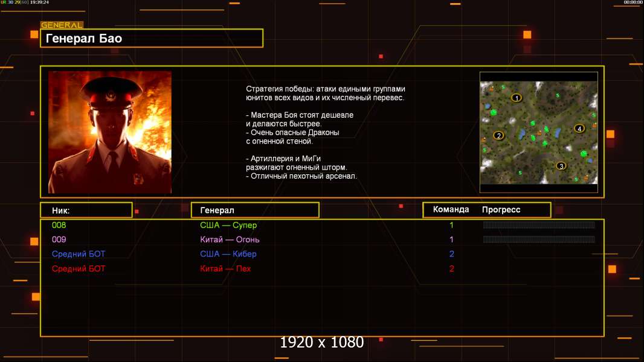The image size is (644, 362).
Task: Click the "Прогресс" column header
Action: click(x=501, y=209)
